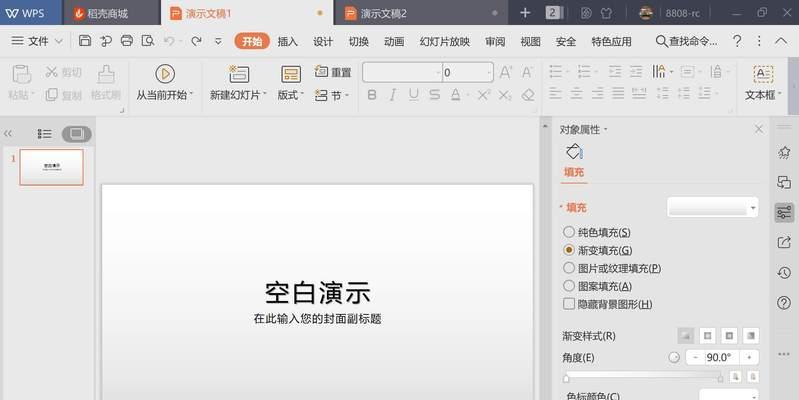Click the New Slide icon
Screen dimensions: 799x400
coord(238,74)
